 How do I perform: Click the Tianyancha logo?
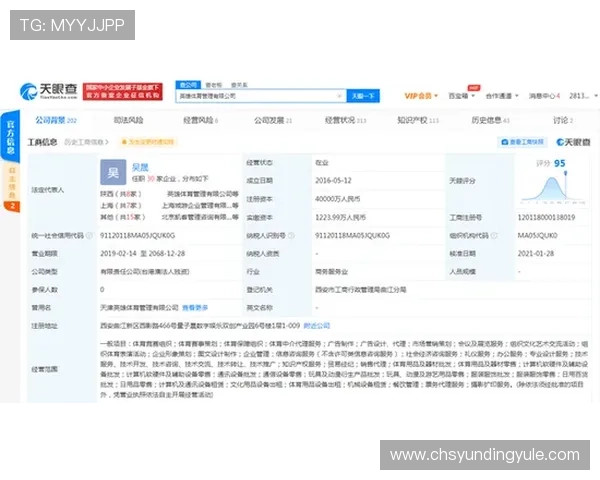point(49,91)
